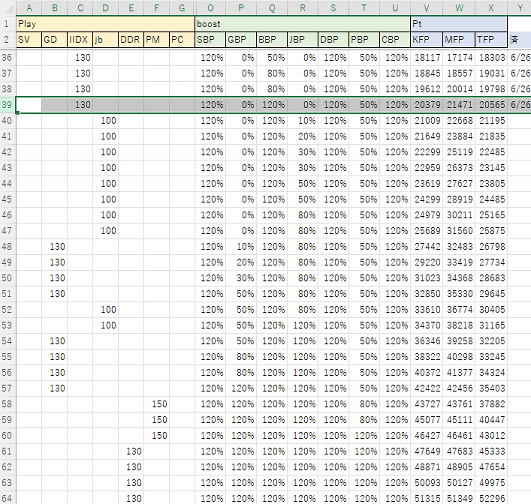
Task: Click the SBP header cell
Action: click(x=210, y=40)
